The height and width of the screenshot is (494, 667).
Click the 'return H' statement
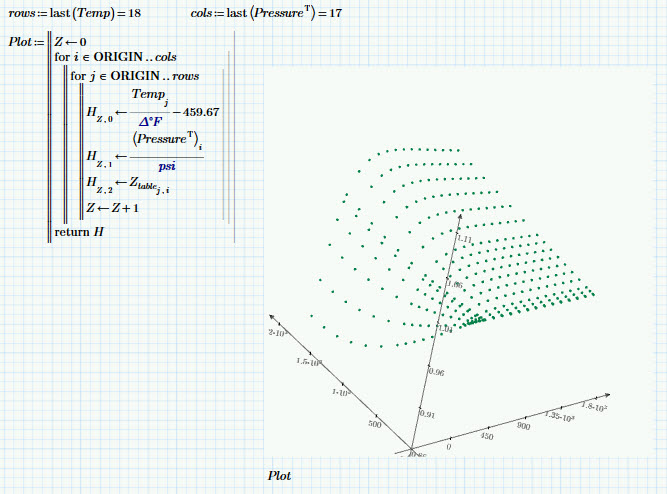(x=79, y=232)
